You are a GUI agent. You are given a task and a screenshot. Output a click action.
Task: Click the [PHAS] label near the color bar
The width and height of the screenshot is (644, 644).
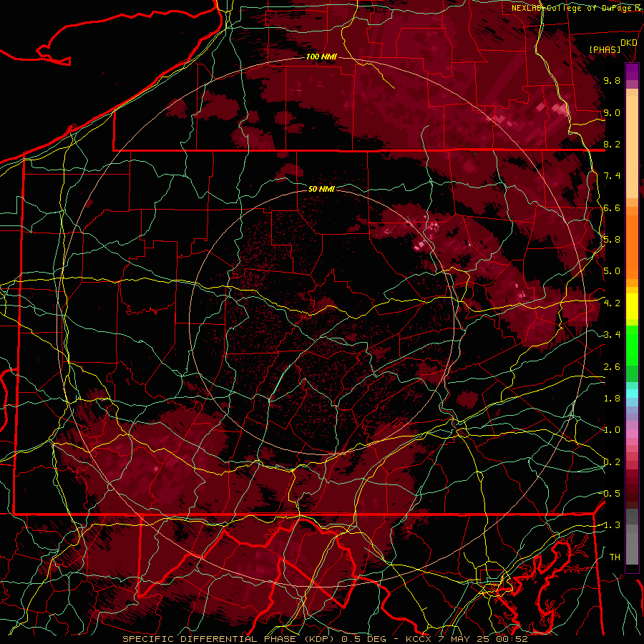605,49
